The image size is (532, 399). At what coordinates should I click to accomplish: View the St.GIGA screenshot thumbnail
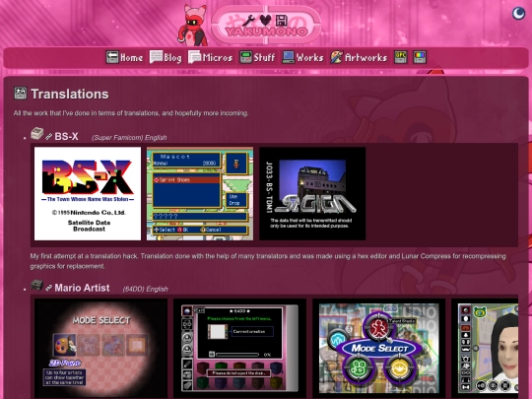(312, 193)
